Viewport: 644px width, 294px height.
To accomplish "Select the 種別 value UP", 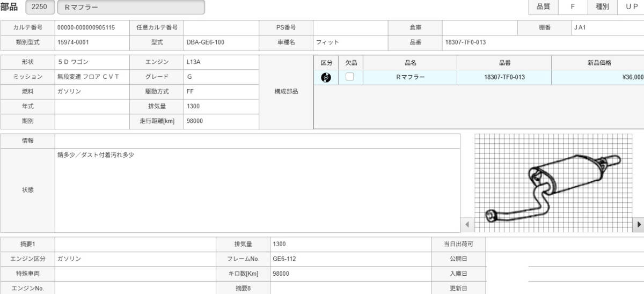I will pos(631,7).
